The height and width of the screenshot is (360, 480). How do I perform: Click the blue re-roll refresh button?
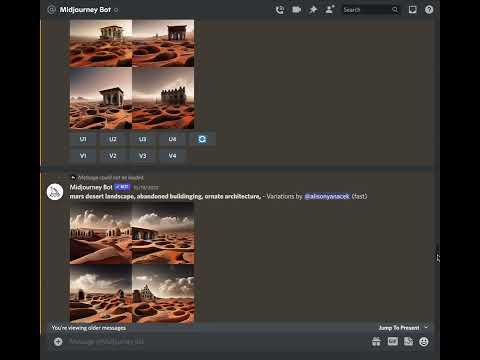pyautogui.click(x=202, y=139)
